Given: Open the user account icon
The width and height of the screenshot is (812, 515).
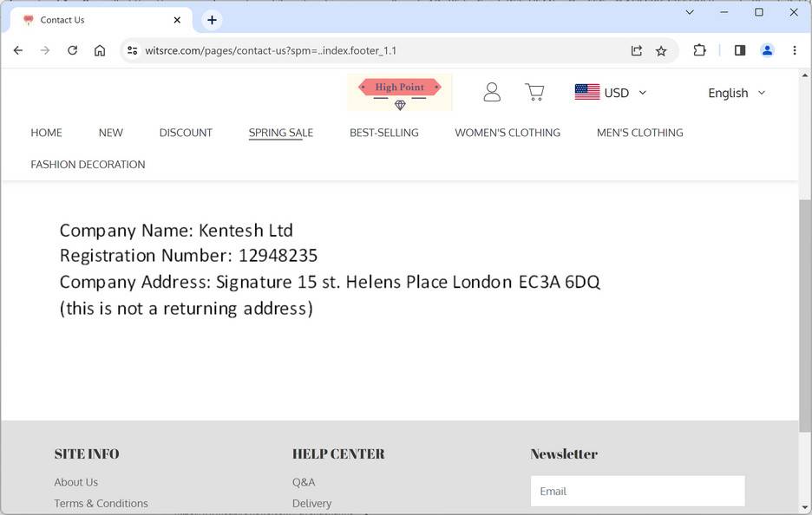Looking at the screenshot, I should pos(492,92).
